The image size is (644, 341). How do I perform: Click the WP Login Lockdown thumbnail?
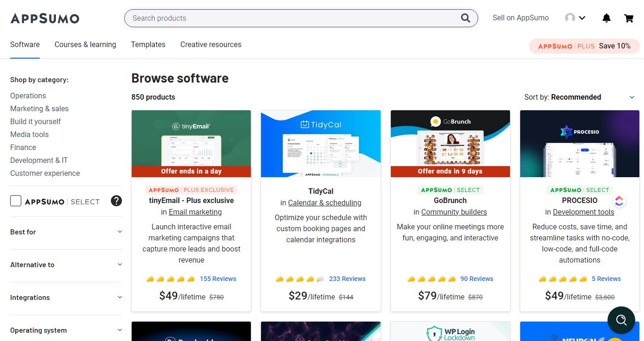tap(450, 331)
